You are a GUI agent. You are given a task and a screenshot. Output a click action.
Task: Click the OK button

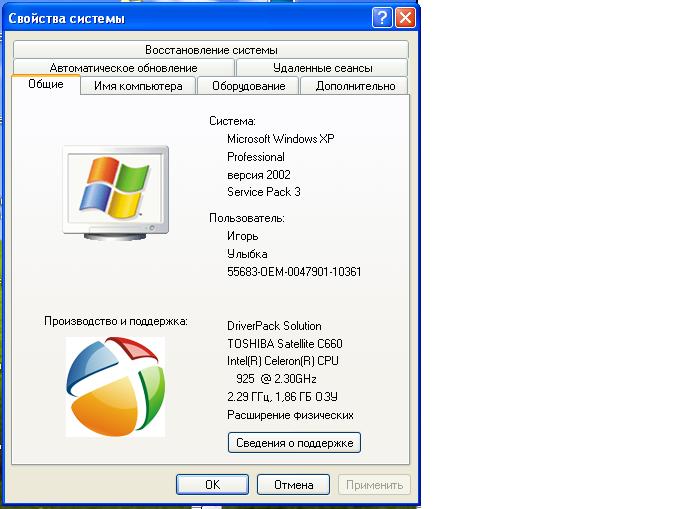pos(212,484)
